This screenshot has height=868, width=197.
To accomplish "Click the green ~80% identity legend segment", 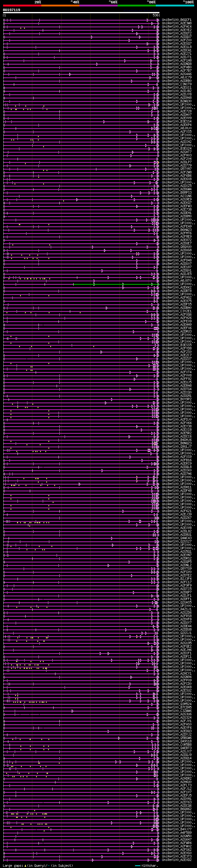I will tap(137, 6).
